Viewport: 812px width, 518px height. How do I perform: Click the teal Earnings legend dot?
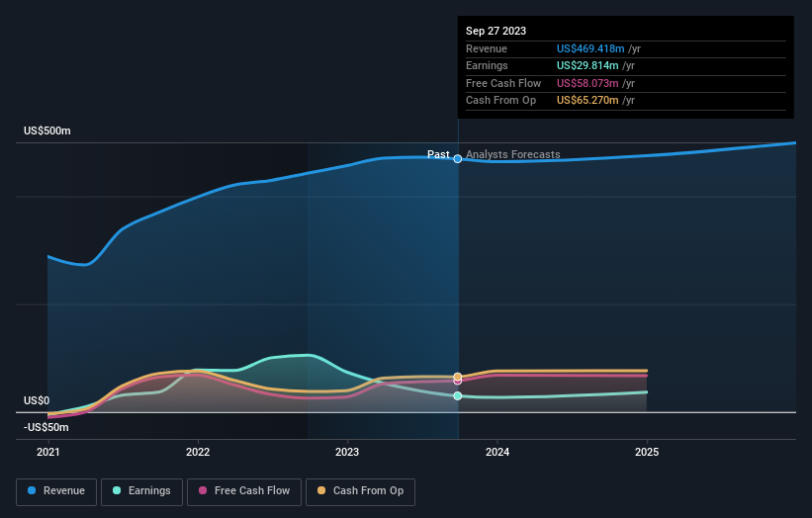click(117, 490)
